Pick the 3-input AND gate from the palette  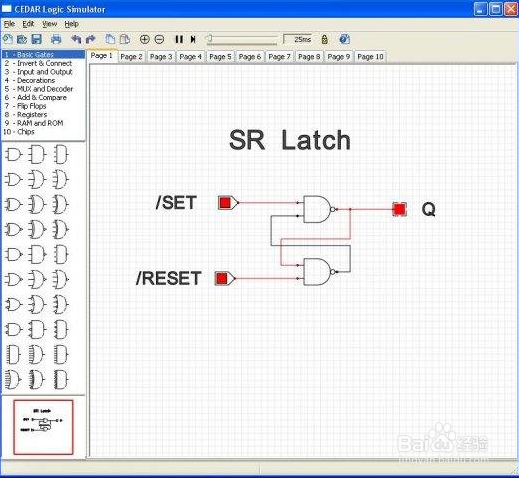[37, 154]
